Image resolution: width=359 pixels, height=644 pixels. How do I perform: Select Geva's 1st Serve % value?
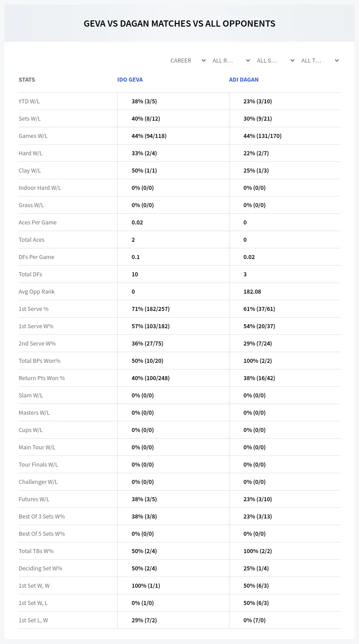tap(150, 309)
